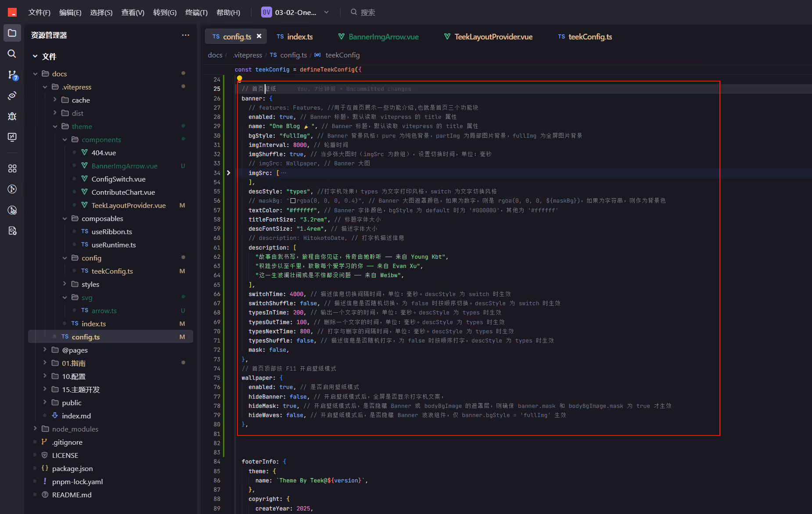Click line number 84 in gutter
Screen dimensions: 812x514
coord(217,462)
